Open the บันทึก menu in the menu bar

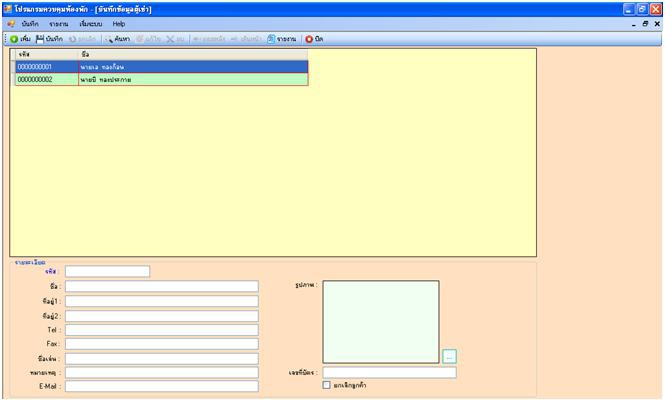[x=30, y=24]
